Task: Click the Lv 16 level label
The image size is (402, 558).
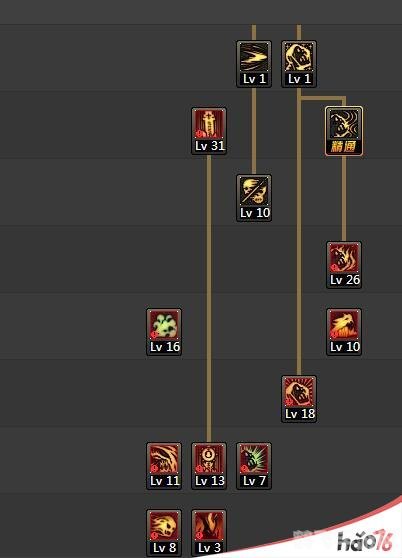Action: [x=165, y=347]
